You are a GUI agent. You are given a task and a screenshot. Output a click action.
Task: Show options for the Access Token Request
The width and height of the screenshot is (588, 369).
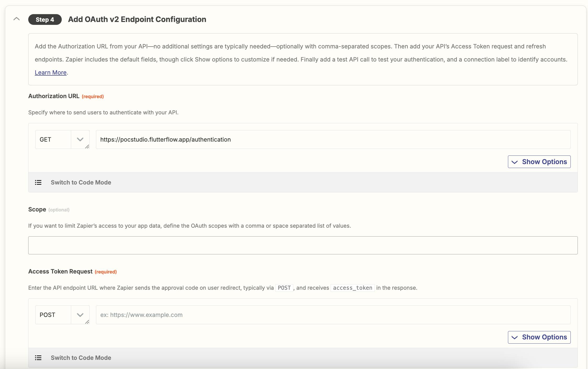coord(539,337)
